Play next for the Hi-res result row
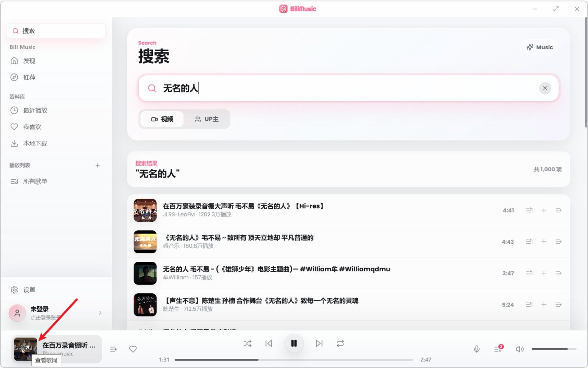 pos(529,210)
